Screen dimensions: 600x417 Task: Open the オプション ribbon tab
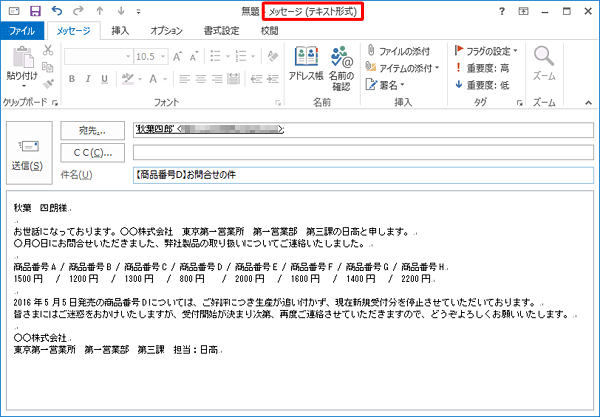(x=166, y=31)
